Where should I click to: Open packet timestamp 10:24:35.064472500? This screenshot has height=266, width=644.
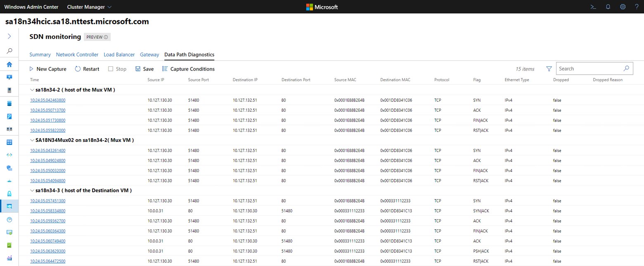48,261
